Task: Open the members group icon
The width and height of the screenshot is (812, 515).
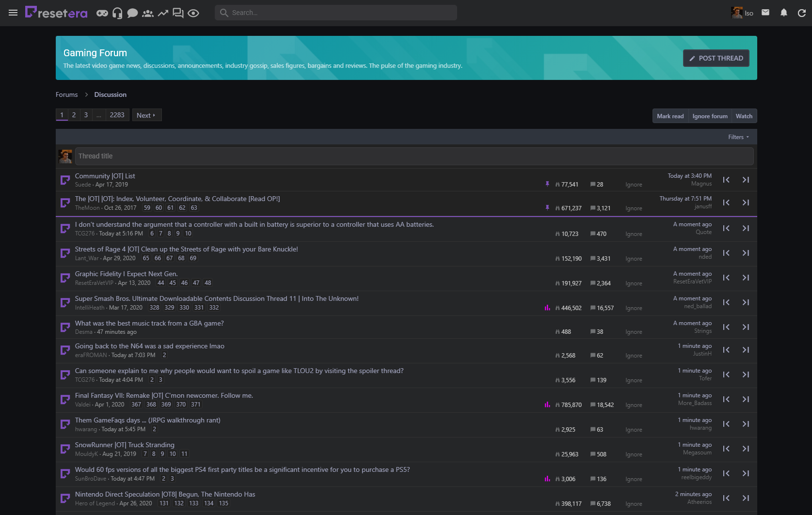Action: coord(148,13)
